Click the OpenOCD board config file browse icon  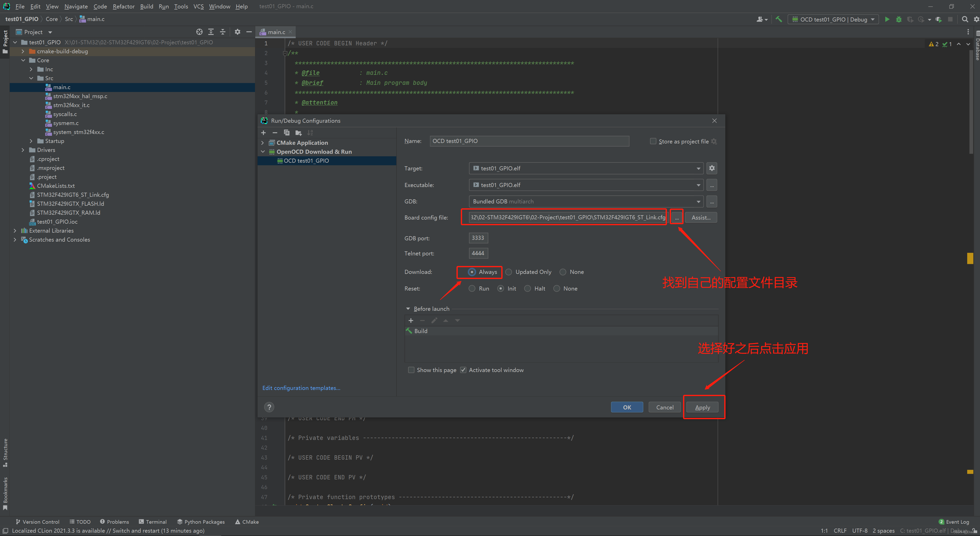tap(676, 217)
